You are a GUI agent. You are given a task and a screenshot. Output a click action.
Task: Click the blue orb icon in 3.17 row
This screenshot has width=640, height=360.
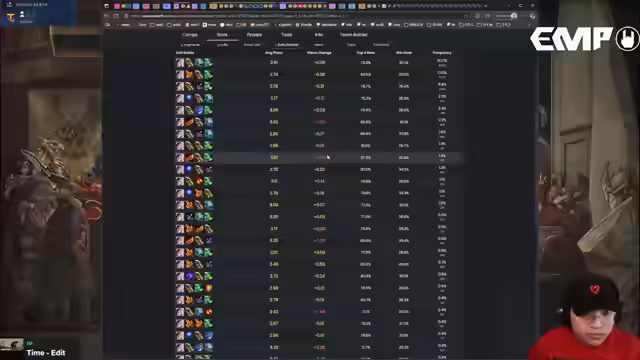(x=189, y=98)
